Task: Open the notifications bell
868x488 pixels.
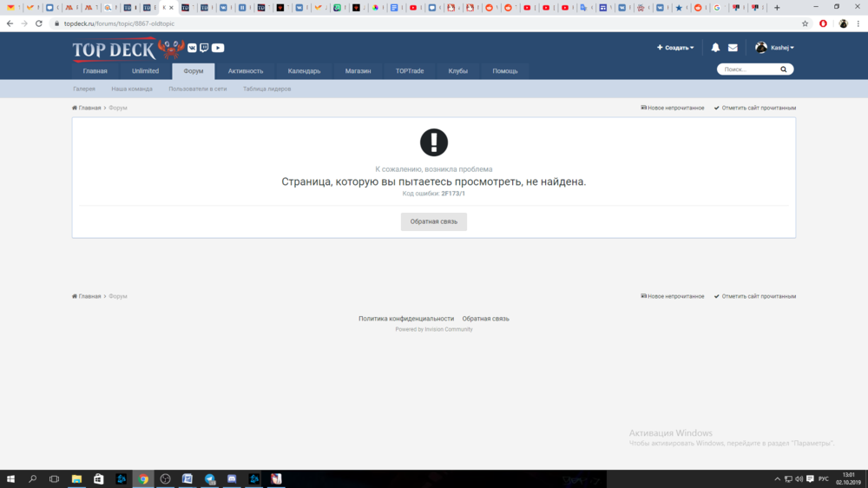Action: click(715, 48)
